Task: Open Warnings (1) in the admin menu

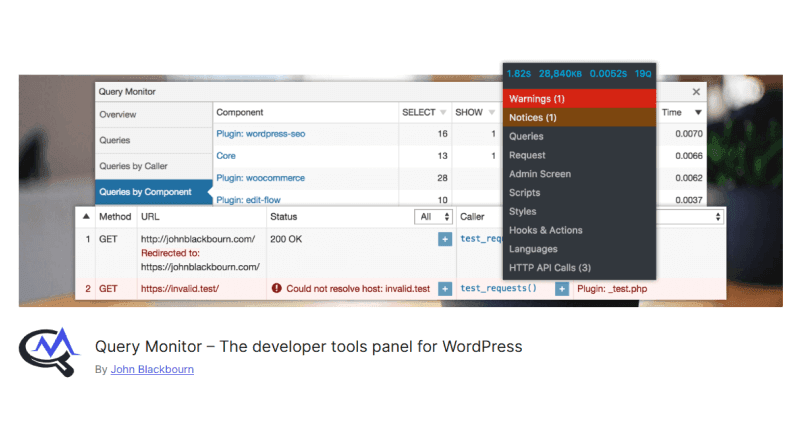Action: tap(580, 99)
